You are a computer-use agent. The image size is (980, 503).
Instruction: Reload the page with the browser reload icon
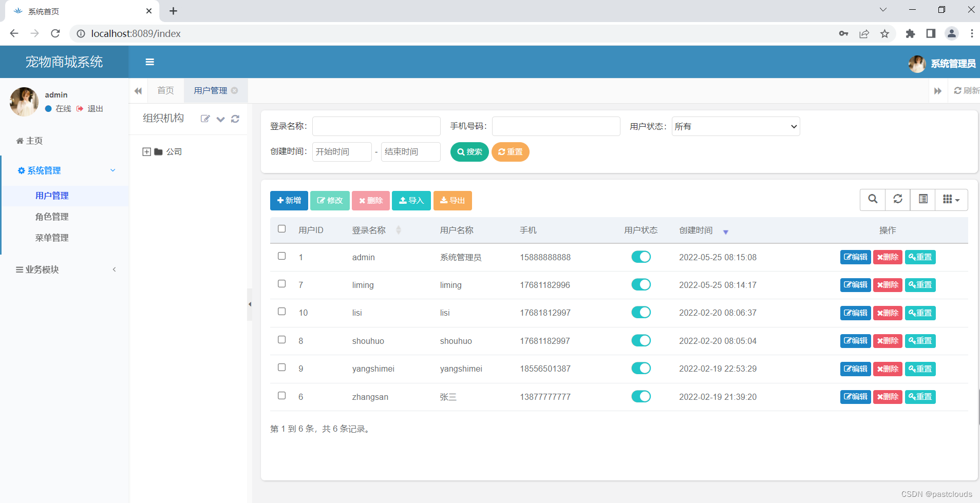(x=55, y=33)
